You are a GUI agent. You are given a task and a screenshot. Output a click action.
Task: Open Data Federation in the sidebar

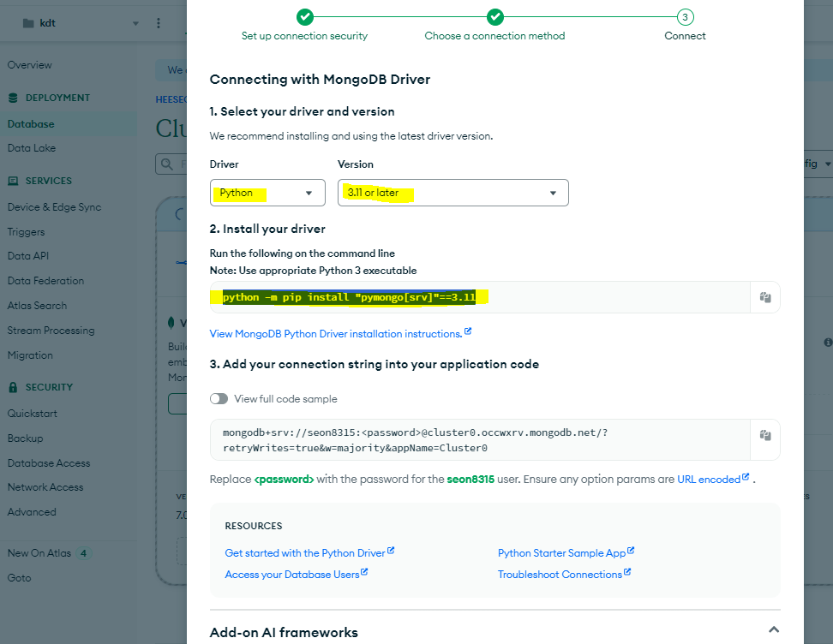point(45,281)
